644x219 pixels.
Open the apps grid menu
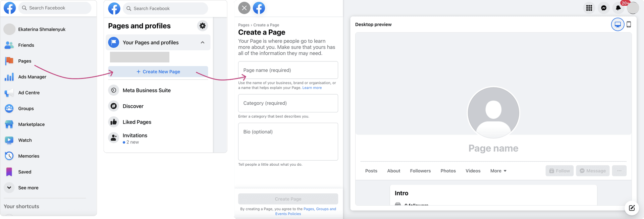point(589,8)
